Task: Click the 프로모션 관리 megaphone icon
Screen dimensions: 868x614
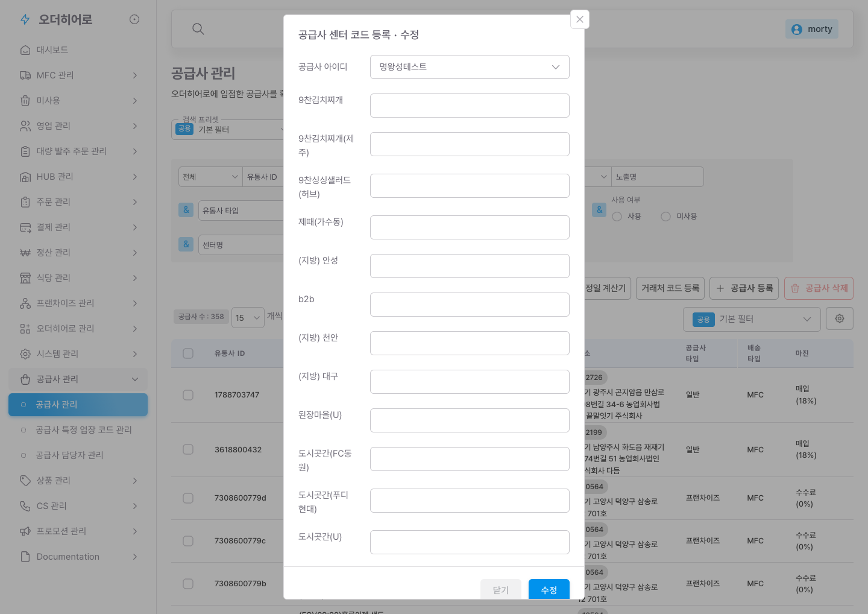Action: [25, 531]
